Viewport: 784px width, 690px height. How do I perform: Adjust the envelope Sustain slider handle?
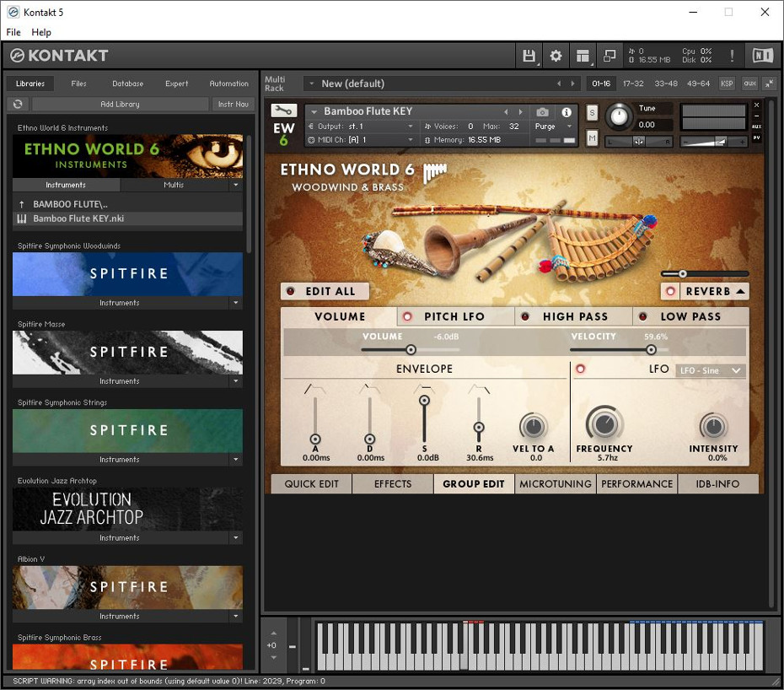pyautogui.click(x=424, y=401)
